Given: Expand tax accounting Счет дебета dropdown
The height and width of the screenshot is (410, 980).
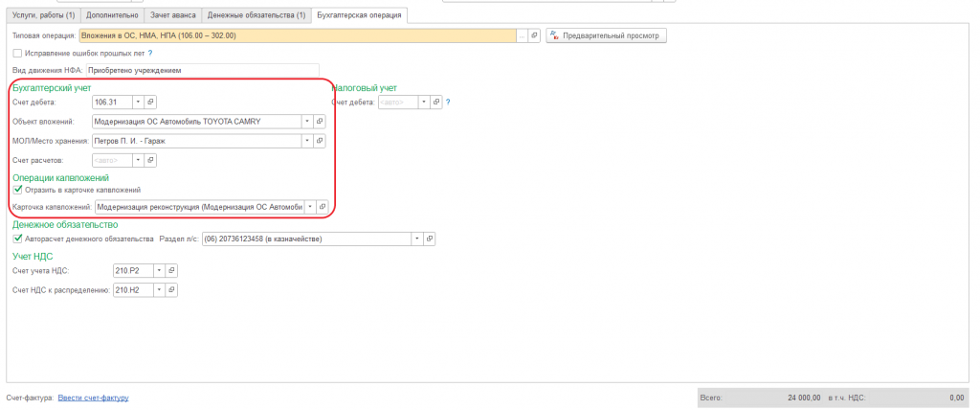Looking at the screenshot, I should point(425,102).
